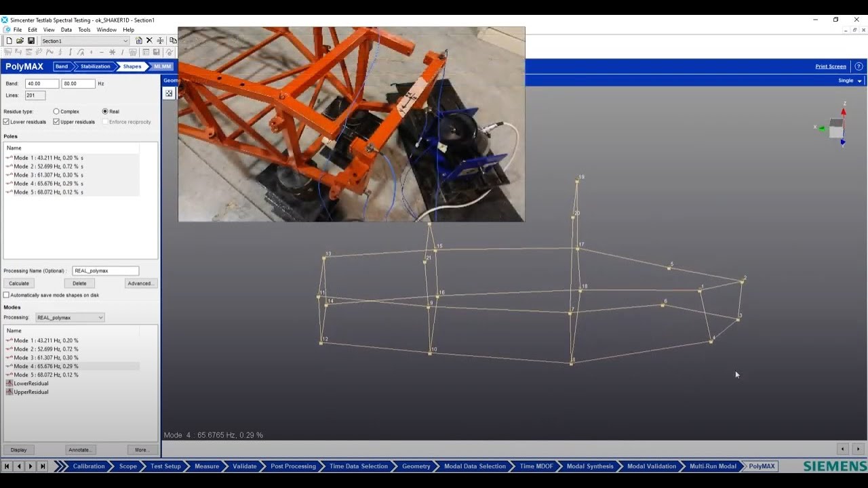Open the File menu

18,30
